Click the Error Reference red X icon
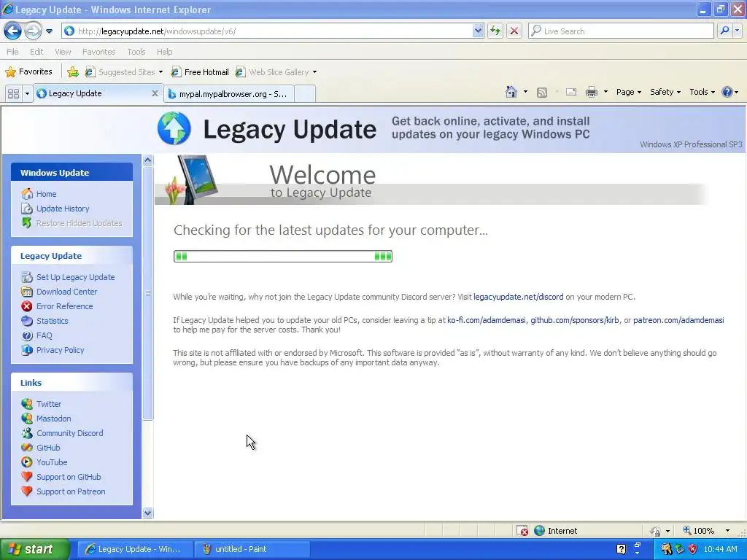This screenshot has height=560, width=747. tap(27, 306)
